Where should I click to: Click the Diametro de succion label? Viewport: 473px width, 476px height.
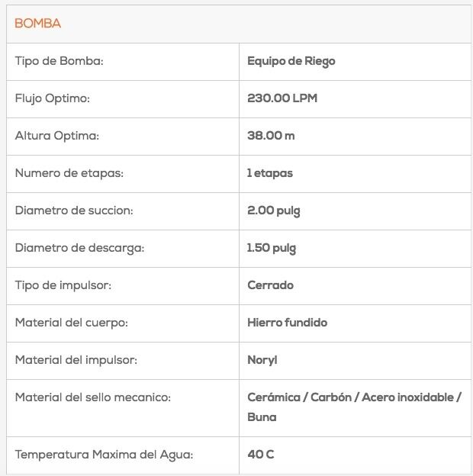pyautogui.click(x=74, y=211)
